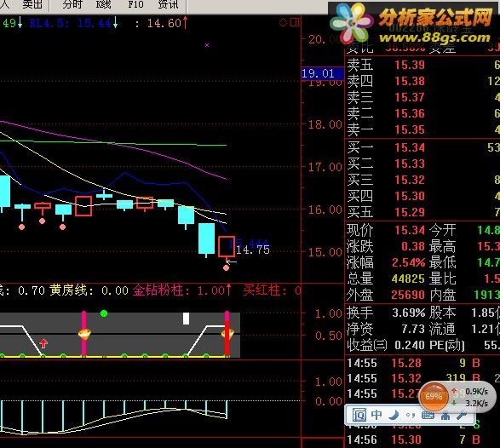Click the 黄房线: 0.00 indicator label

[89, 290]
